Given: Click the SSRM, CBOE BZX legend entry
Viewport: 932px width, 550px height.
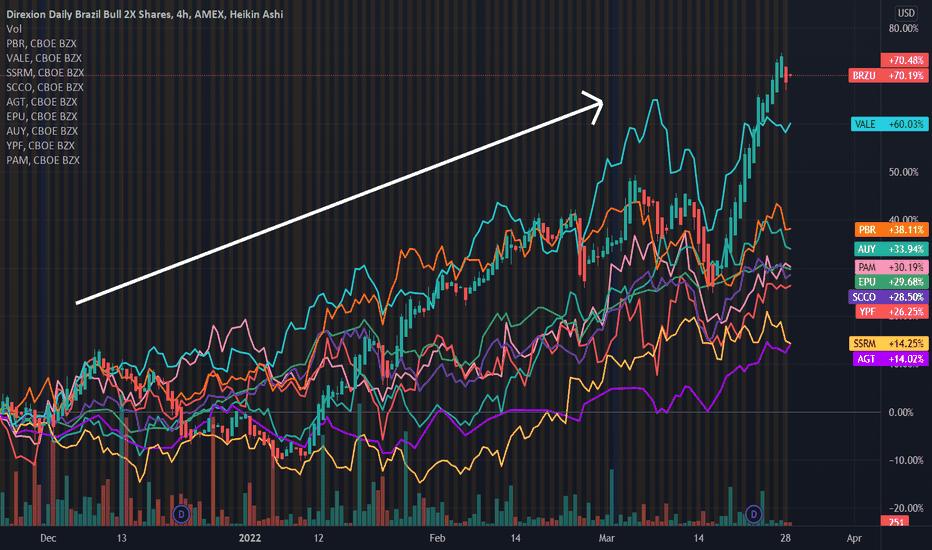Looking at the screenshot, I should pos(45,73).
